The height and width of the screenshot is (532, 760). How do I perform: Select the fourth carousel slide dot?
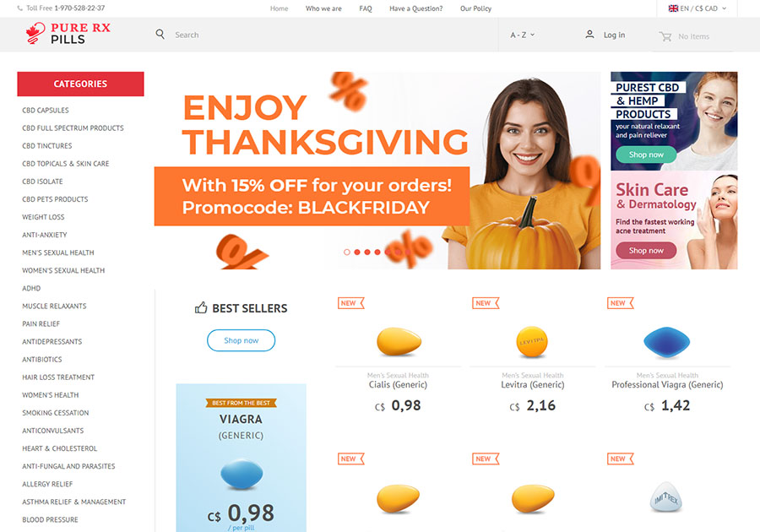[x=377, y=252]
